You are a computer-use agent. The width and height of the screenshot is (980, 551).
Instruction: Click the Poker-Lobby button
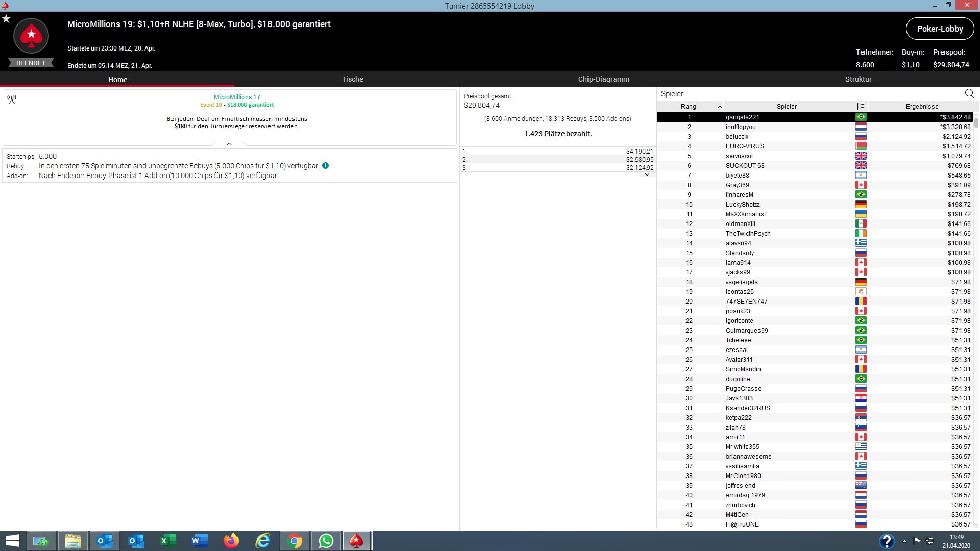940,29
